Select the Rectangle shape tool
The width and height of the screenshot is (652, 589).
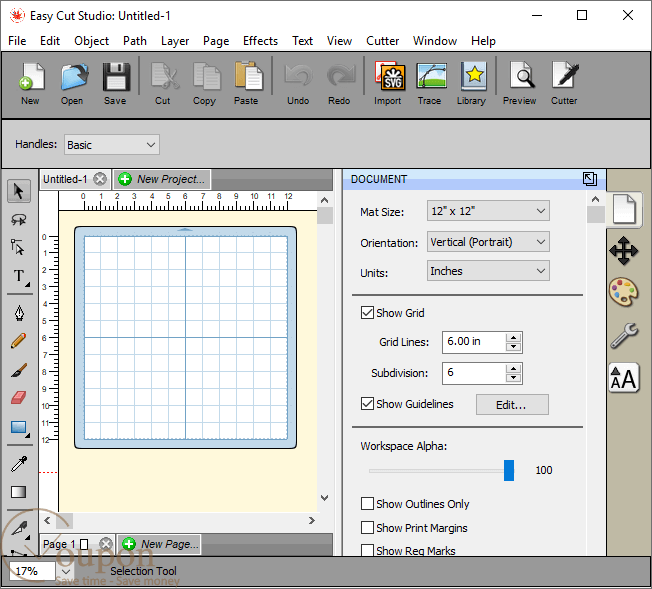pyautogui.click(x=19, y=428)
